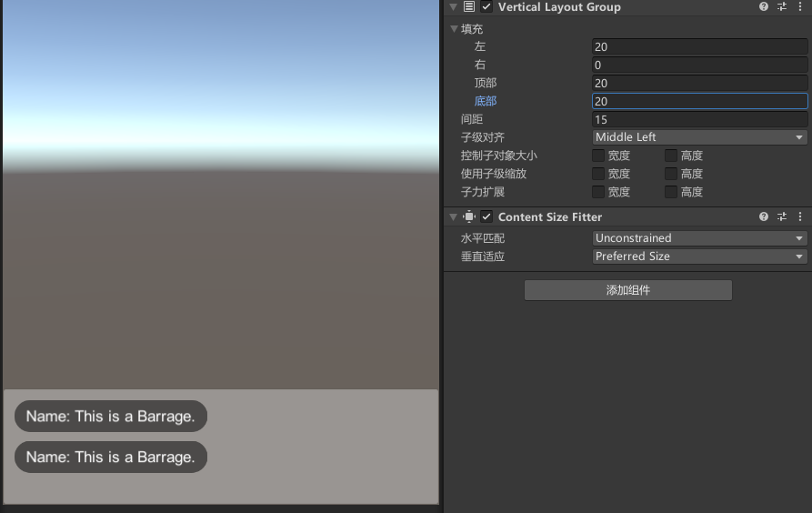Click the 间距 spacing value field
The width and height of the screenshot is (812, 513).
[699, 119]
